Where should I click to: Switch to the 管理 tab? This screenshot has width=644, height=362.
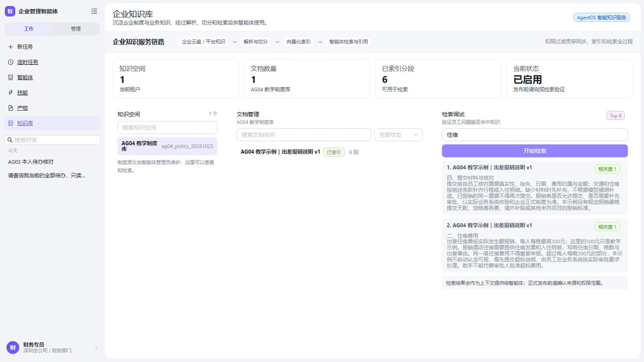coord(76,29)
